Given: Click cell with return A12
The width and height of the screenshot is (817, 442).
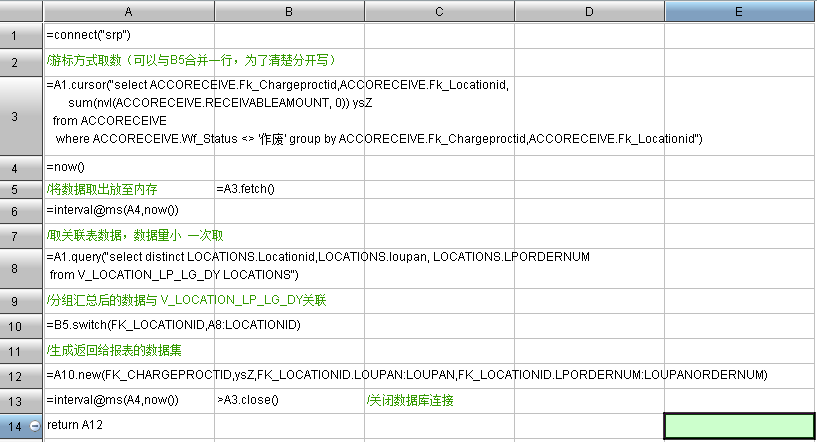Looking at the screenshot, I should pos(129,426).
